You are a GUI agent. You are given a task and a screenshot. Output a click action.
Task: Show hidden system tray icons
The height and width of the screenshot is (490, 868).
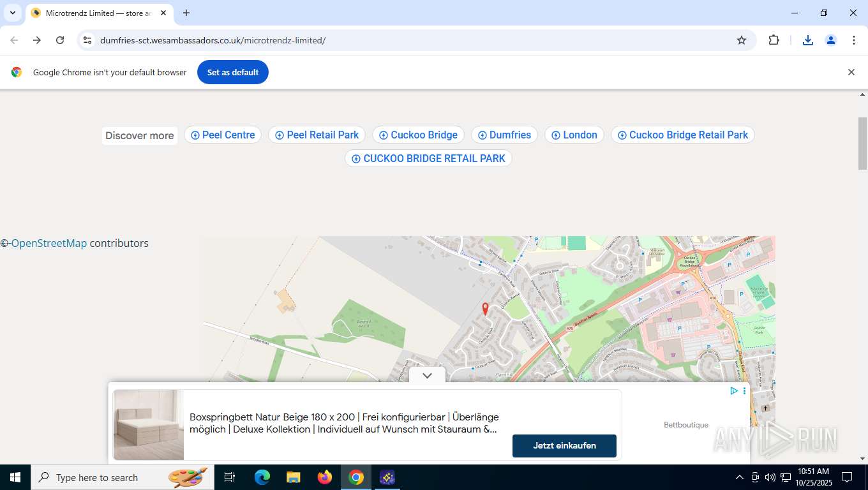pyautogui.click(x=740, y=477)
